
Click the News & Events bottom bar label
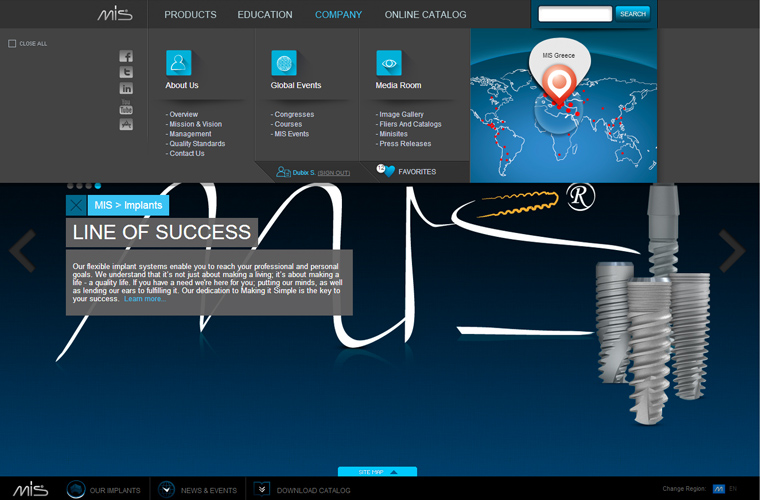click(208, 490)
